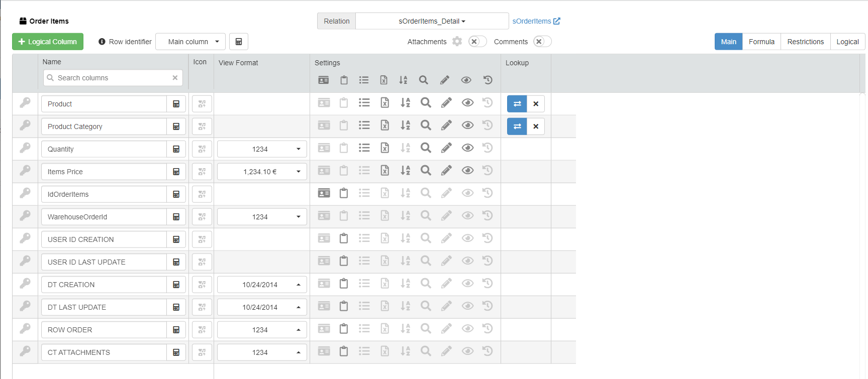Switch to the Formula tab

point(761,42)
